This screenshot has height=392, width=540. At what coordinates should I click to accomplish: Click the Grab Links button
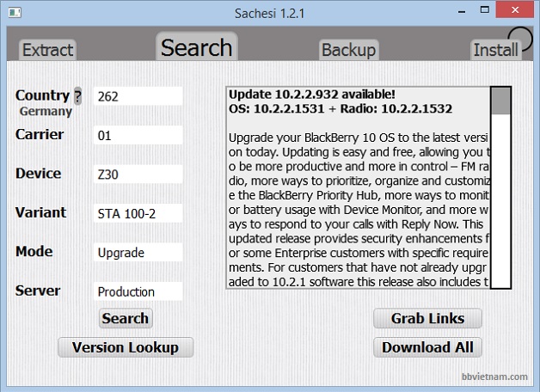tap(427, 318)
